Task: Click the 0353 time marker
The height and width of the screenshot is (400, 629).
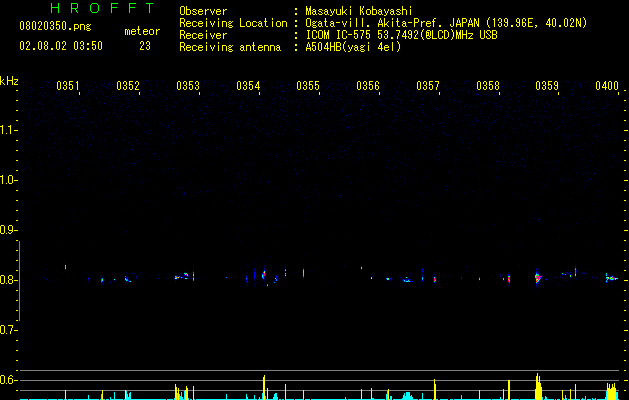Action: [x=188, y=86]
